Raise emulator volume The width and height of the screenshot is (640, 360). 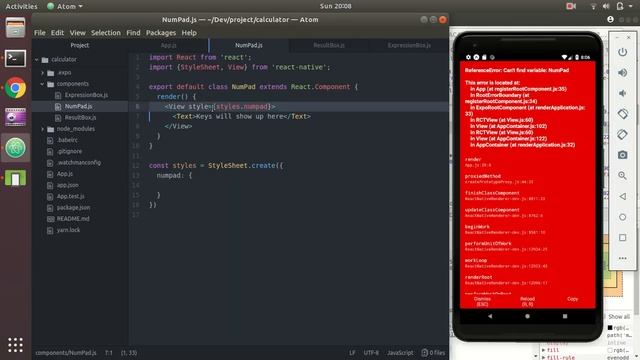click(x=622, y=73)
